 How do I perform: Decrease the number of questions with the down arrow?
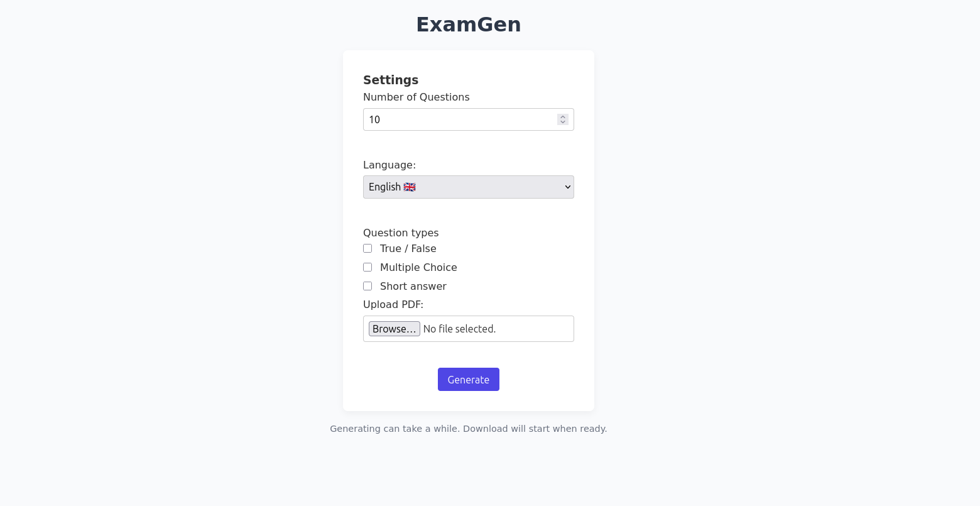pos(563,122)
